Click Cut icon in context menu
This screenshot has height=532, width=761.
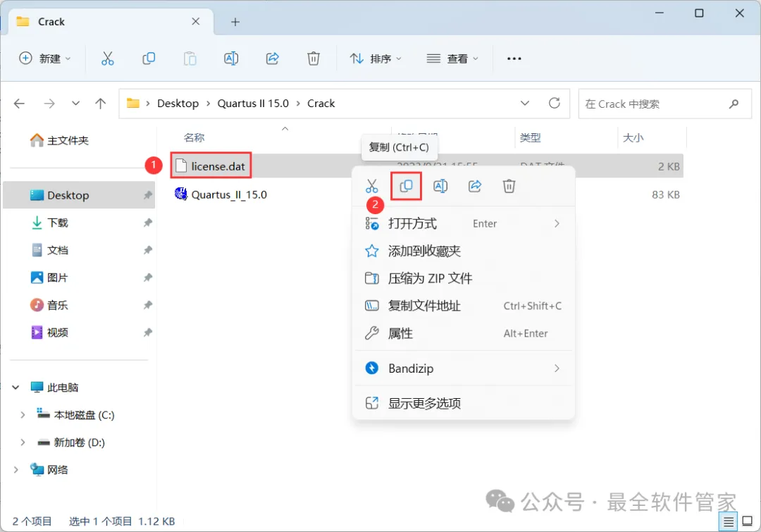click(372, 186)
